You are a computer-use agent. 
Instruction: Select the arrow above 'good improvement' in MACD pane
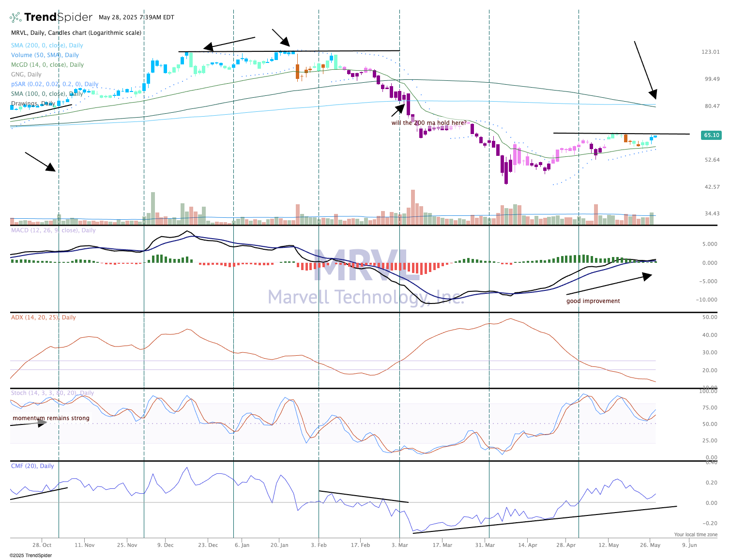tap(609, 284)
